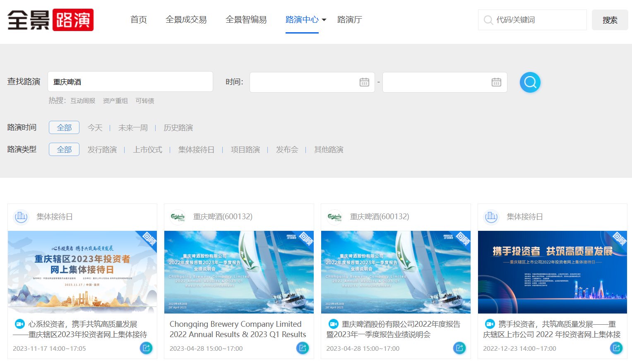Open the 全景成交易 navigation item
Viewport: 632px width, 364px height.
pos(186,19)
